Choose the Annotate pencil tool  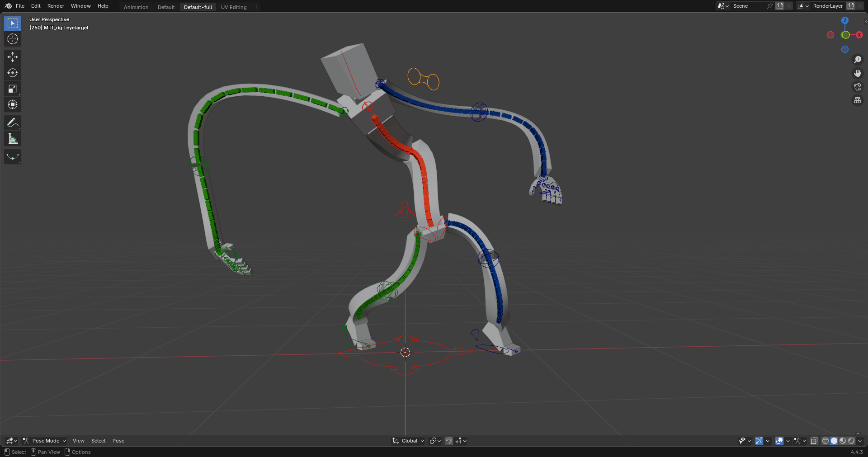tap(13, 123)
